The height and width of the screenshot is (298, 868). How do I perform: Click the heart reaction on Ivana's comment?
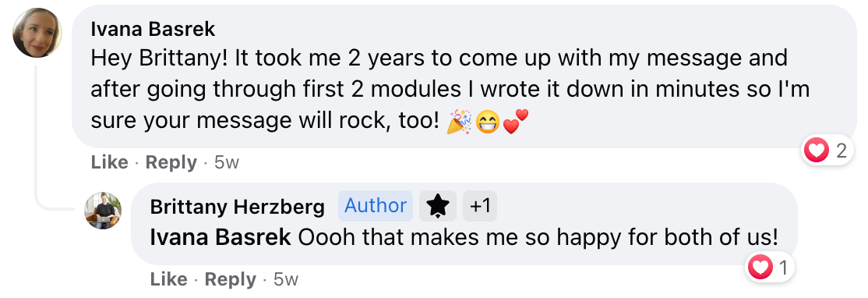[817, 150]
